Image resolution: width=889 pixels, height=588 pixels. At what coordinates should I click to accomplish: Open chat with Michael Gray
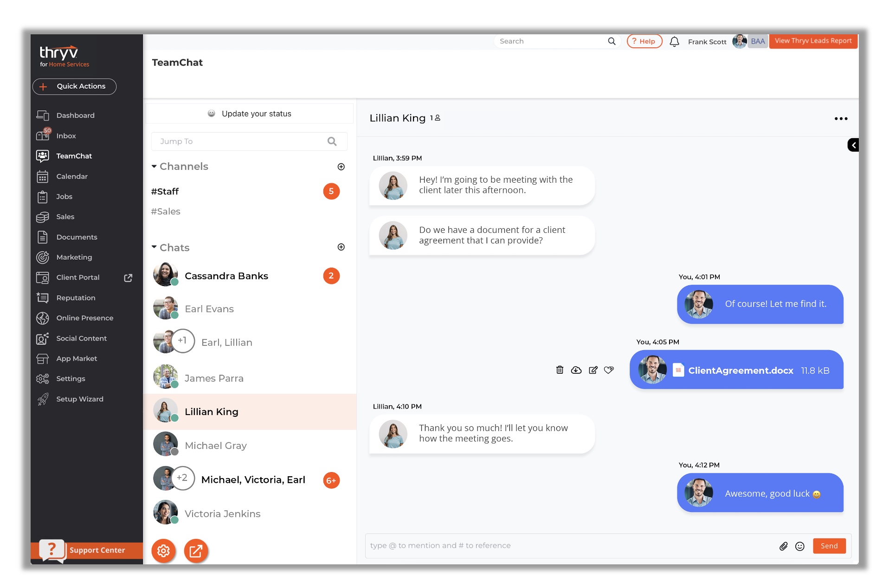[x=249, y=445]
